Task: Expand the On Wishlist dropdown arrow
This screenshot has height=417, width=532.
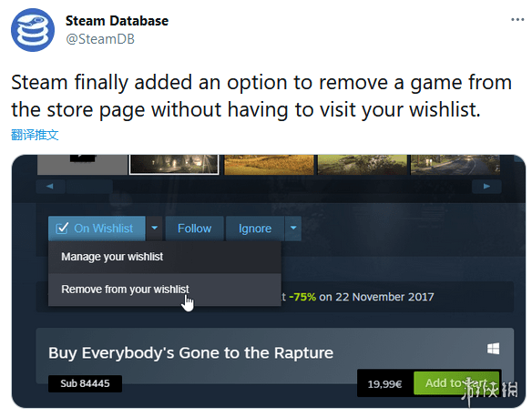Action: click(x=154, y=229)
